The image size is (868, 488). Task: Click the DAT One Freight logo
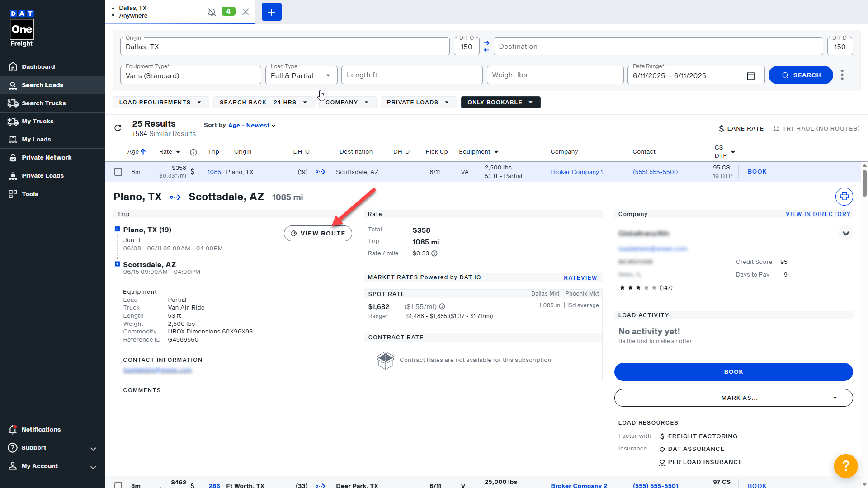tap(22, 28)
